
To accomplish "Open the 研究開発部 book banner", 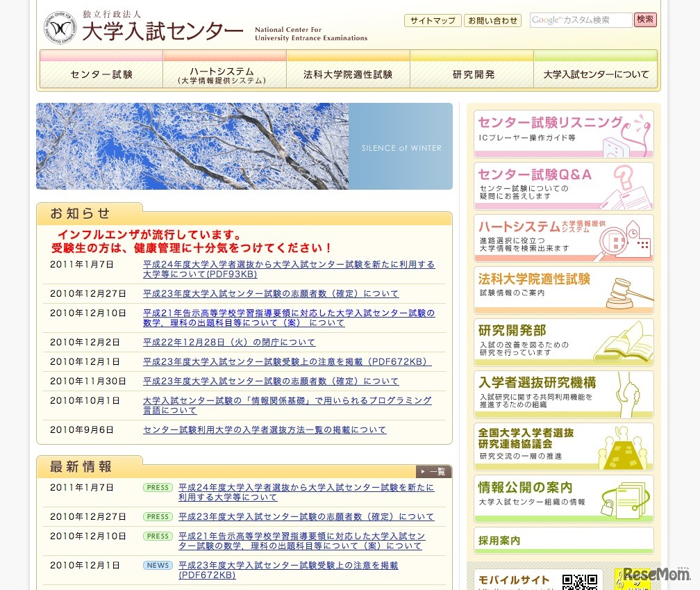I will coord(563,342).
